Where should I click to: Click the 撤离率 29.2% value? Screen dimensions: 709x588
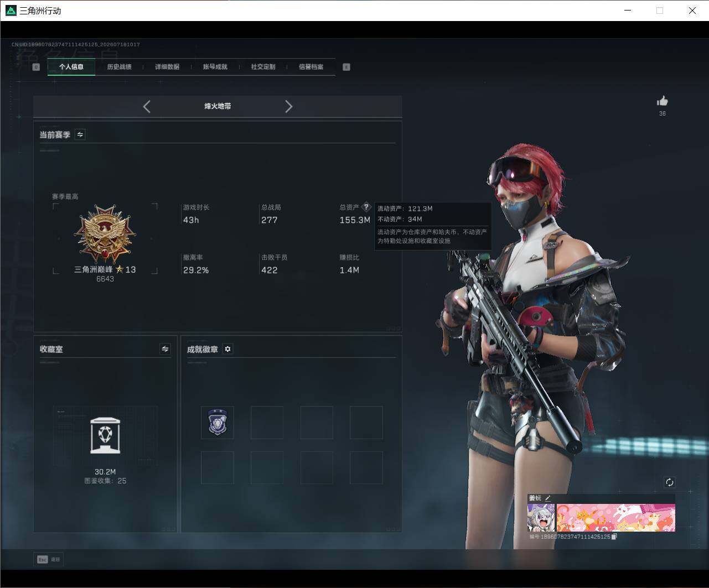[196, 270]
